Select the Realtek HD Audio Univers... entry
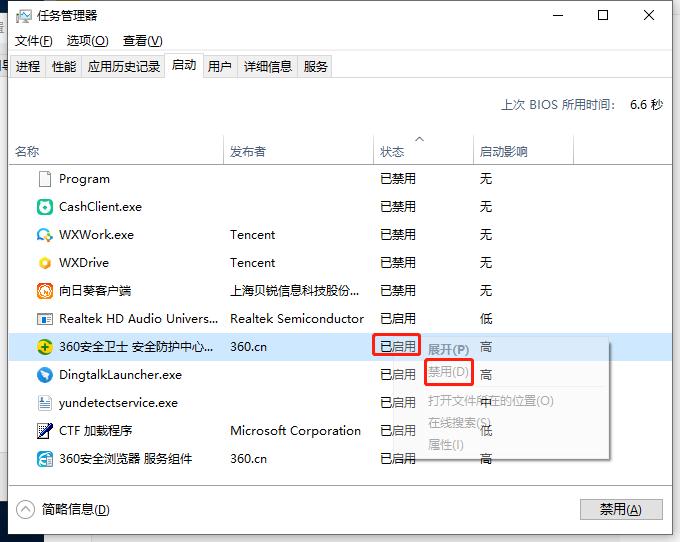Viewport: 680px width, 542px height. tap(138, 319)
